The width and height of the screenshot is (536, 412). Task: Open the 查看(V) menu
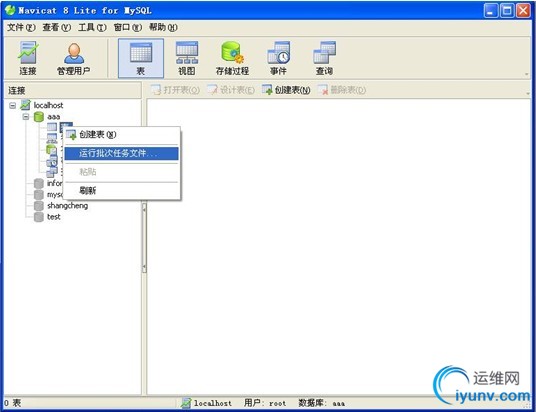click(x=56, y=27)
